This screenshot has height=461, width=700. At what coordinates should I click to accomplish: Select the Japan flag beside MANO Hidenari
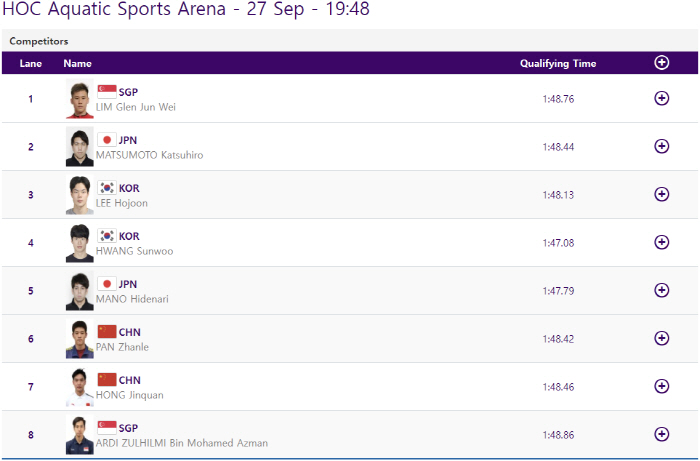(x=107, y=284)
